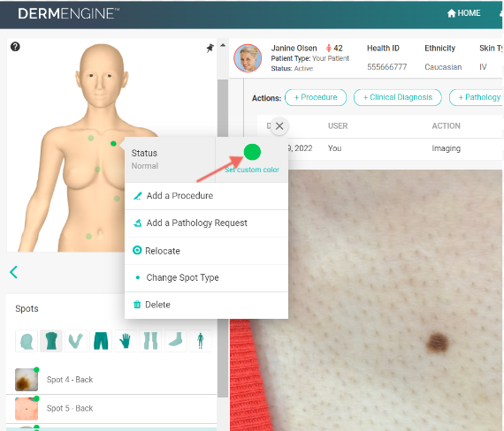Click the scroll up arrow of spots panel
This screenshot has width=504, height=431.
[223, 45]
